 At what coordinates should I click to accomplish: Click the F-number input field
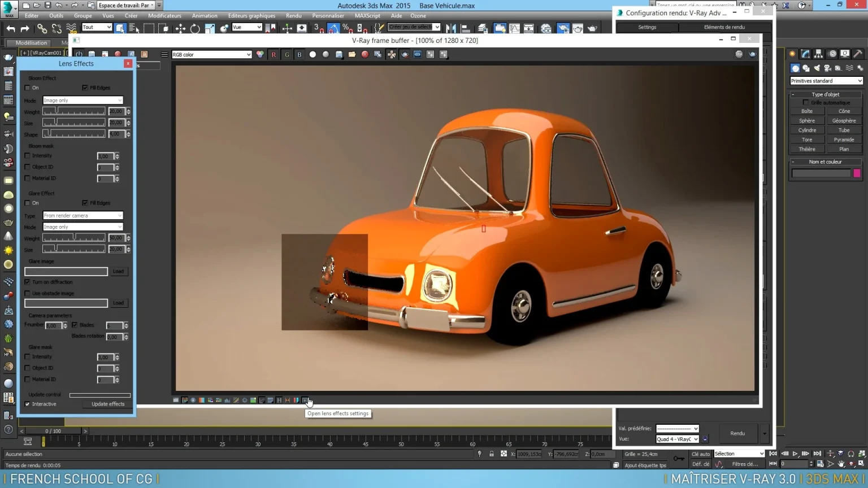click(x=53, y=325)
